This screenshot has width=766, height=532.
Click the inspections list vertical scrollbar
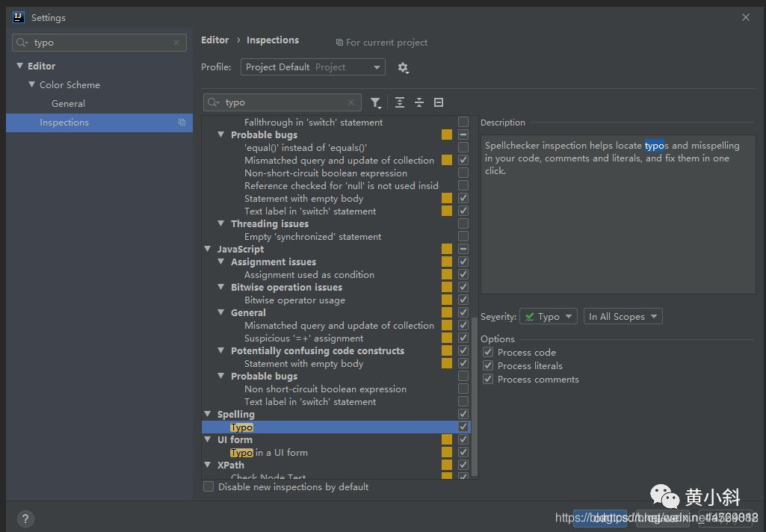click(x=475, y=396)
